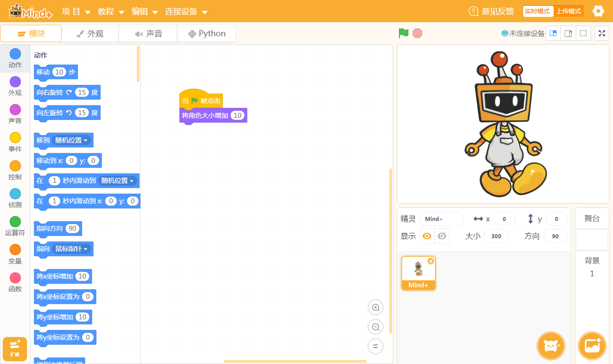This screenshot has width=613, height=364.
Task: Select the 外观 looks category
Action: point(15,86)
